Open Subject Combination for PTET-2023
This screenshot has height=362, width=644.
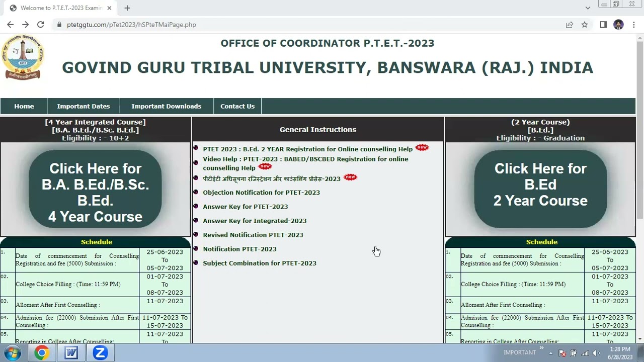(x=260, y=263)
